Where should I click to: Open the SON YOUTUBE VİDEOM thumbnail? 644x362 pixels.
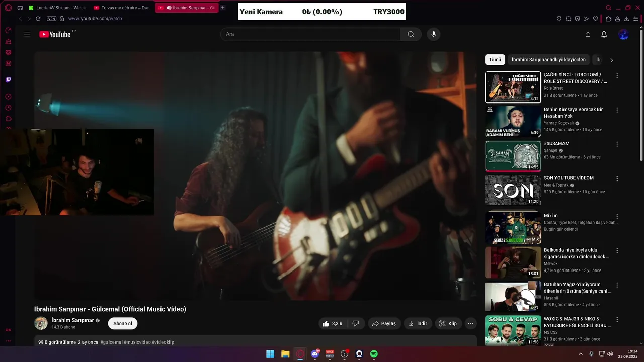pyautogui.click(x=513, y=191)
